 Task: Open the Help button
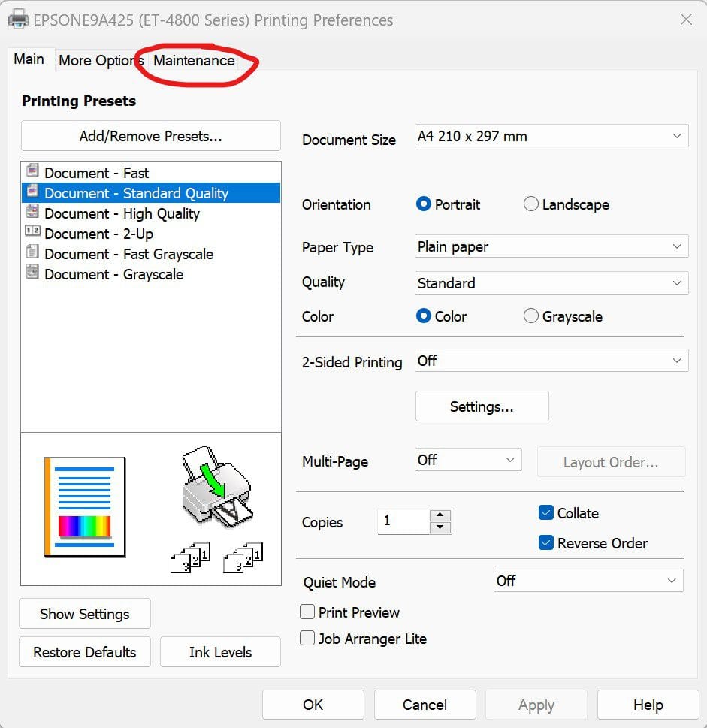point(648,705)
